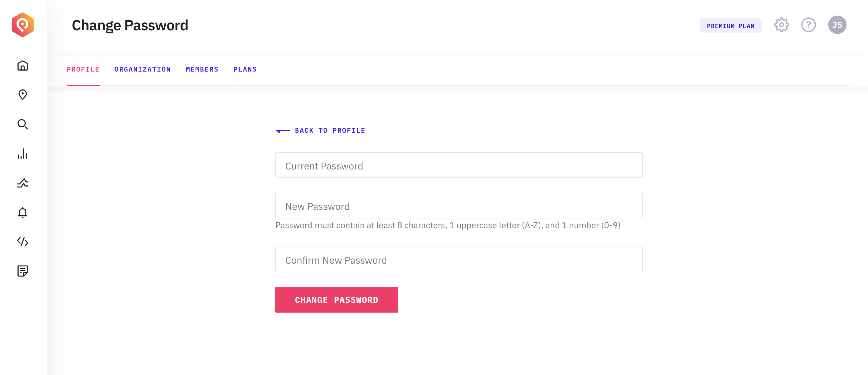Click the JS user avatar
868x375 pixels.
837,25
